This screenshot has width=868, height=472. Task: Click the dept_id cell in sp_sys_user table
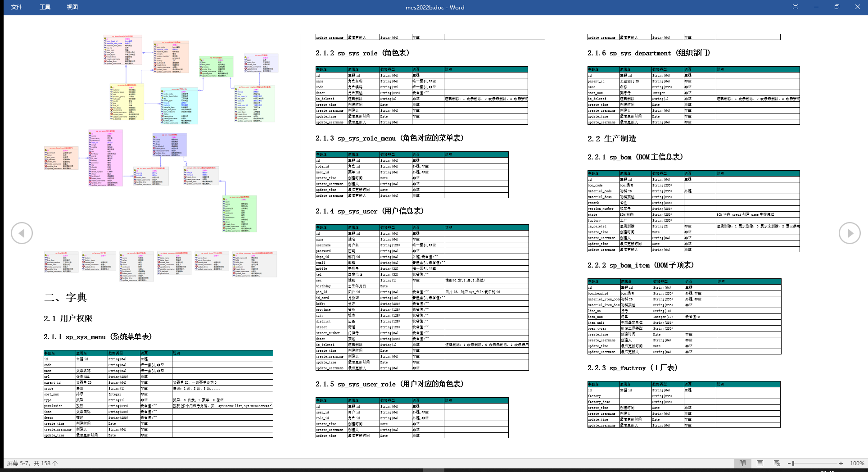coord(331,257)
